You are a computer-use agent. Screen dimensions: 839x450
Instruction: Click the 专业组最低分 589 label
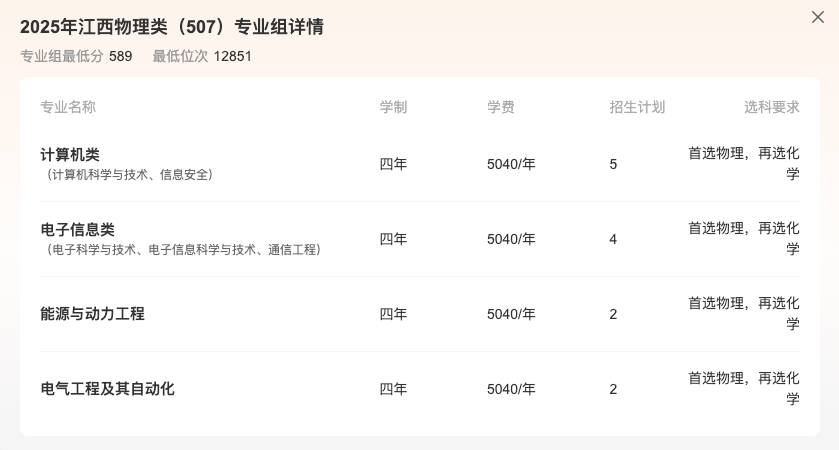pos(76,56)
